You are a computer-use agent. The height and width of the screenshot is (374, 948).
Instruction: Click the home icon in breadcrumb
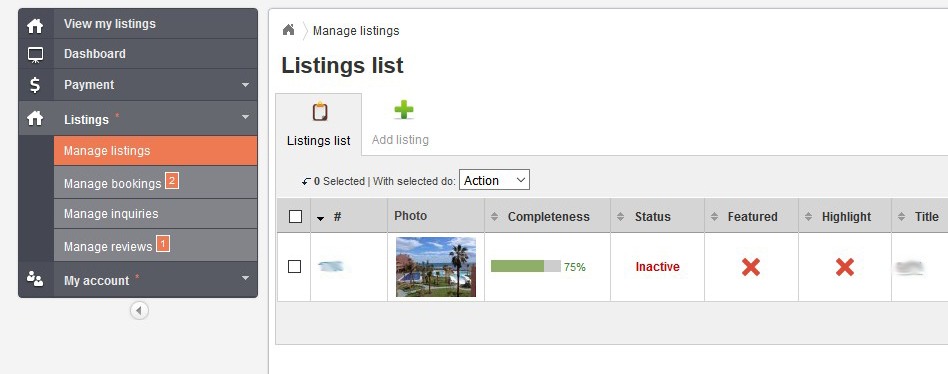click(288, 30)
